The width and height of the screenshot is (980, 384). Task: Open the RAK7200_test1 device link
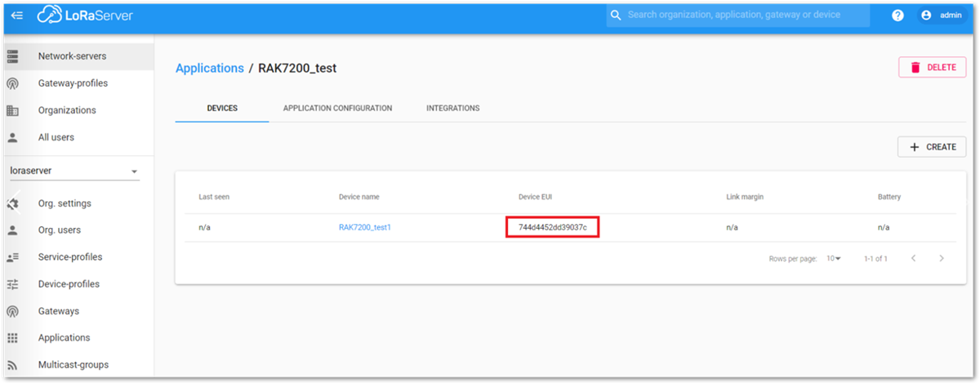pyautogui.click(x=365, y=227)
